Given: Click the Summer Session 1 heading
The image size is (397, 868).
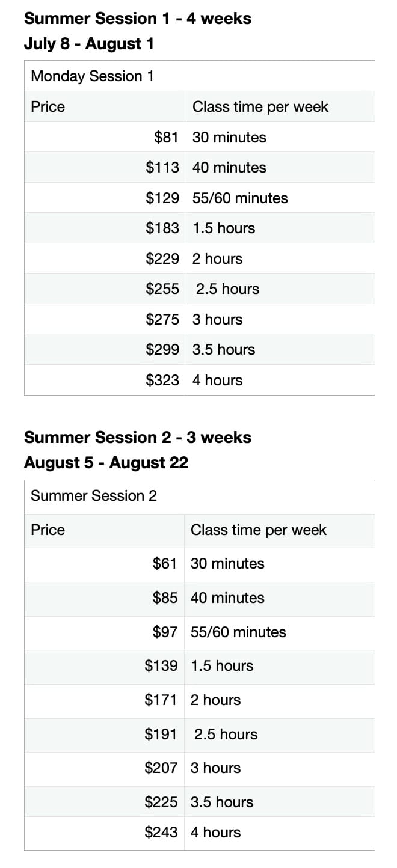Looking at the screenshot, I should (x=138, y=19).
